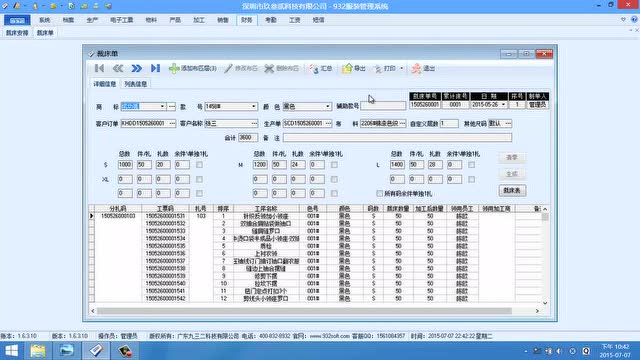
Task: Click the 汇总 summary button
Action: pyautogui.click(x=321, y=68)
